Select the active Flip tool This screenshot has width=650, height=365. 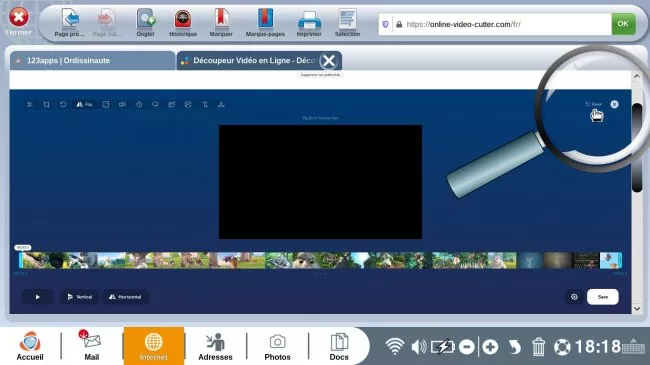click(84, 105)
